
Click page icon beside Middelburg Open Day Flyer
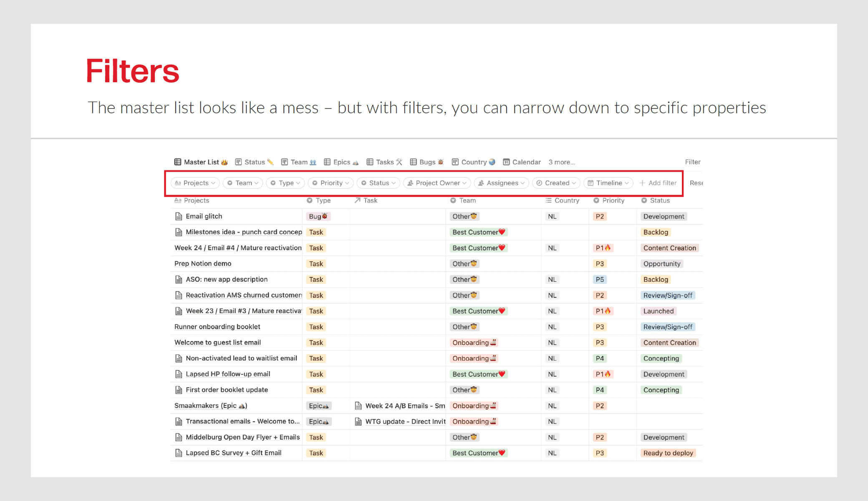tap(179, 437)
